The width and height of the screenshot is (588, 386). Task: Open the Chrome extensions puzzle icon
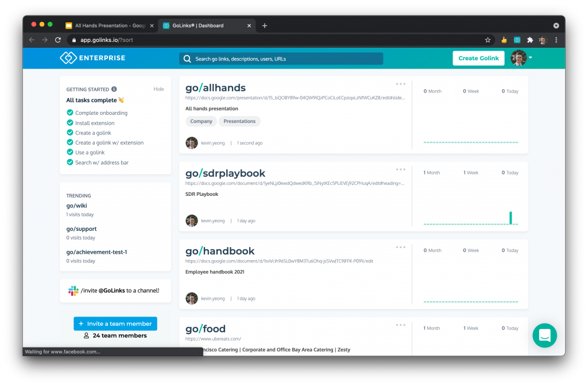(530, 40)
